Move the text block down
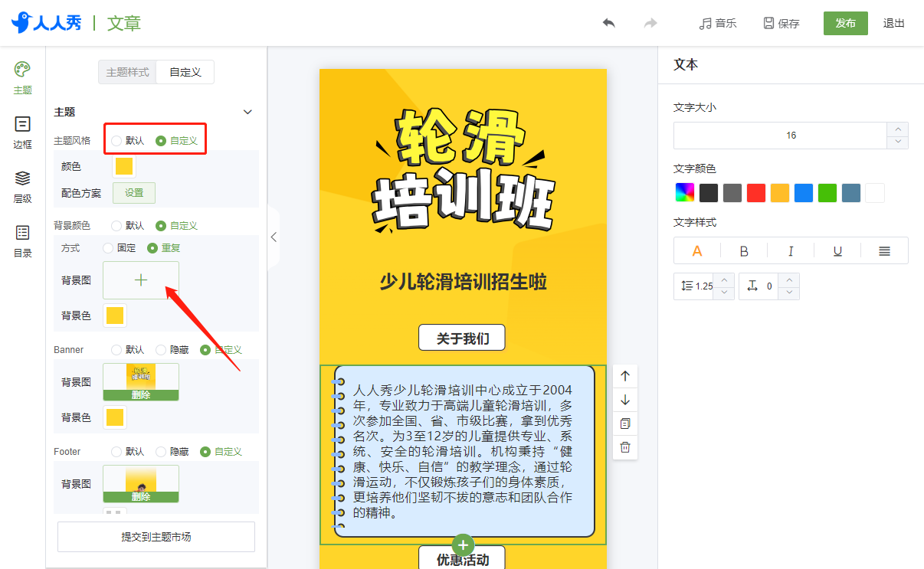924x569 pixels. [625, 400]
